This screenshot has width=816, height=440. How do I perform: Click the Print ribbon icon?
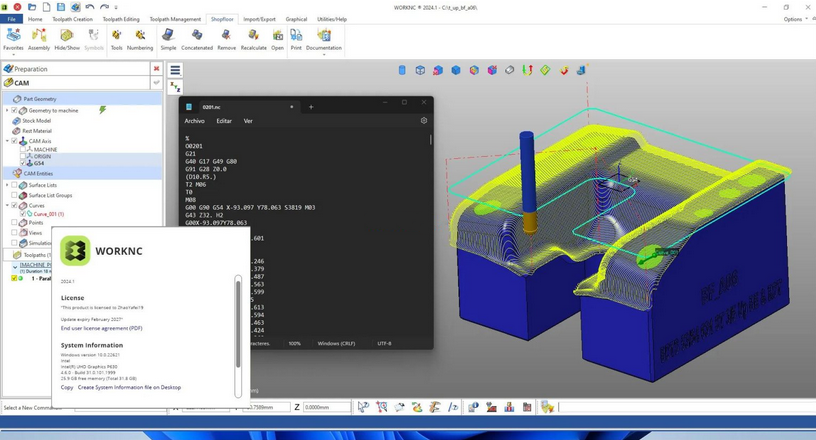(296, 40)
